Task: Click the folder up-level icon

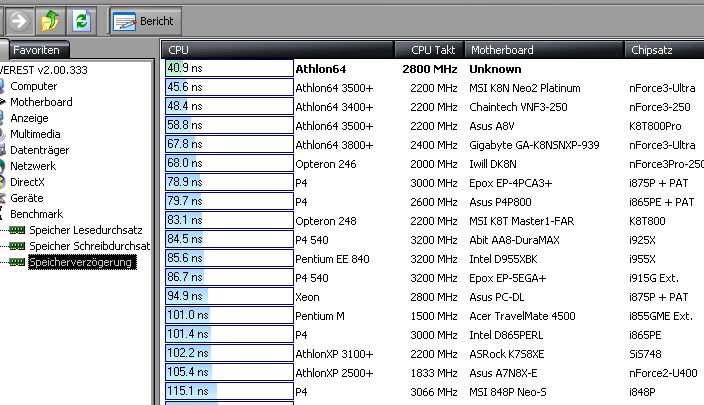Action: click(x=50, y=21)
